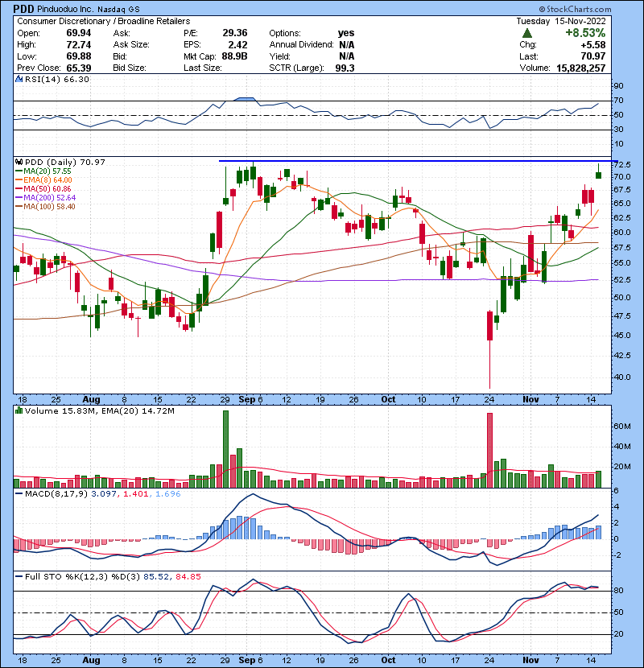Click the Volume 15,828,257 value

point(581,68)
